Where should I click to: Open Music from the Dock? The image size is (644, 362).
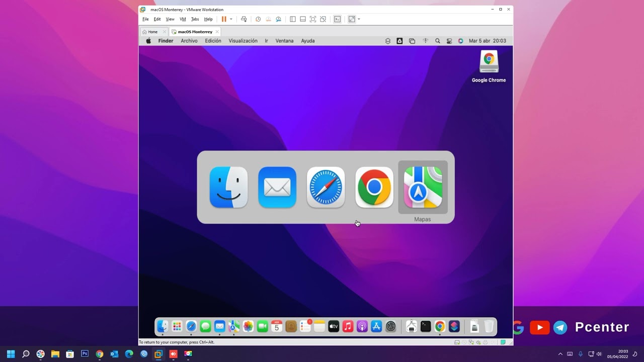(348, 327)
